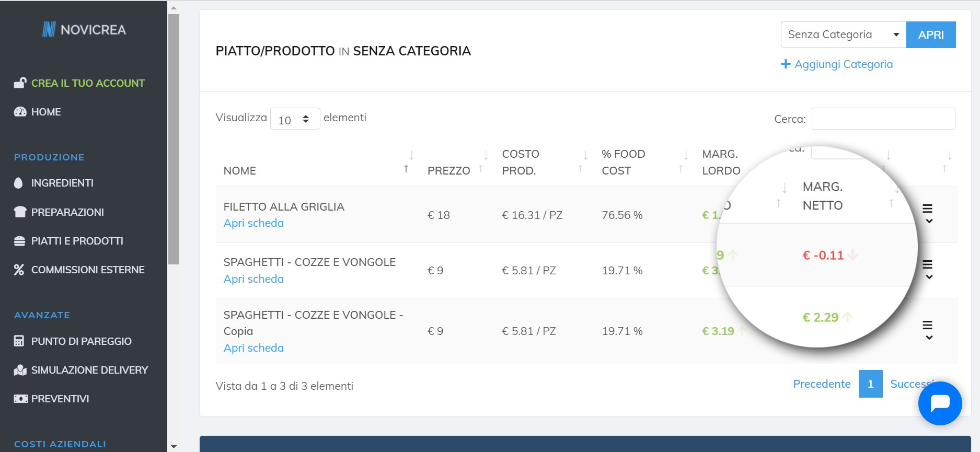Click the APRI button
The image size is (980, 452).
931,34
